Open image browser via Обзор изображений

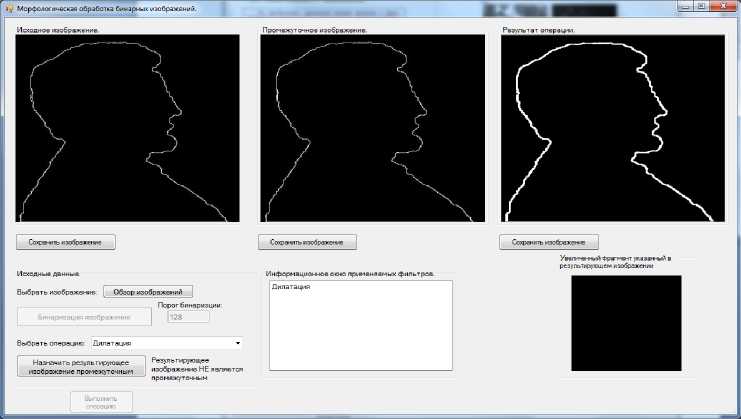coord(148,292)
